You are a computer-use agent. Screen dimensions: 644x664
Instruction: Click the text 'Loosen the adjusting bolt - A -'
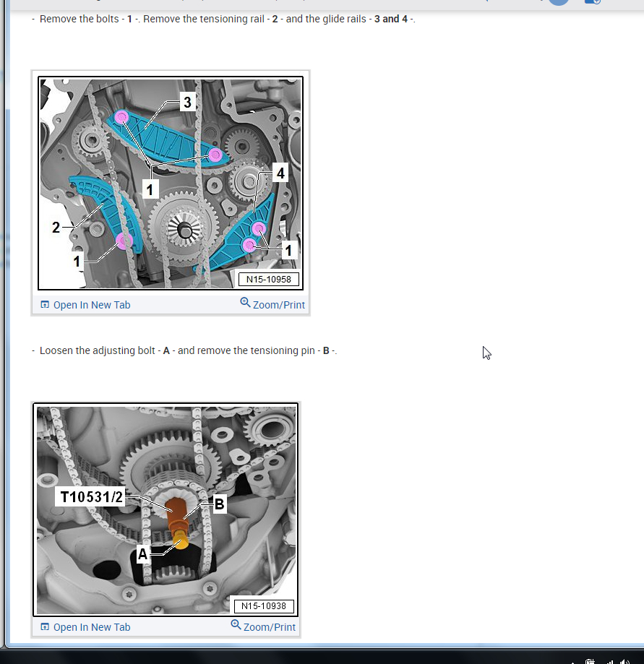(107, 350)
